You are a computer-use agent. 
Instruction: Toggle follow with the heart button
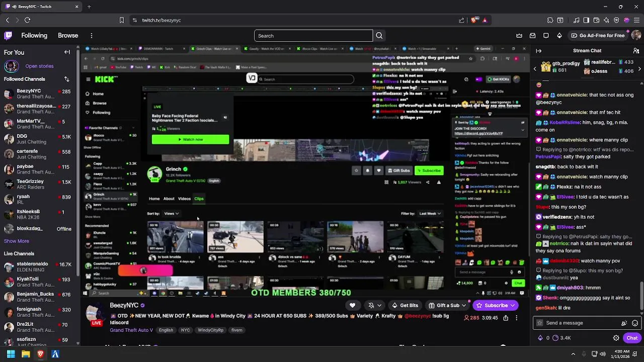click(x=352, y=305)
